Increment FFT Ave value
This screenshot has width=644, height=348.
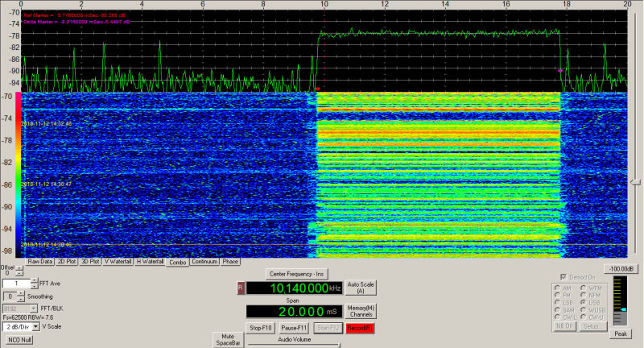point(35,280)
